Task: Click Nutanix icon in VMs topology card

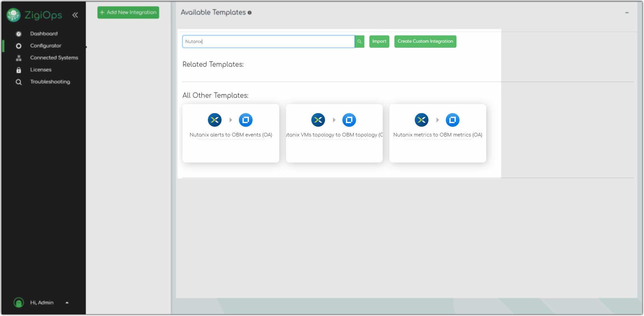Action: tap(318, 120)
